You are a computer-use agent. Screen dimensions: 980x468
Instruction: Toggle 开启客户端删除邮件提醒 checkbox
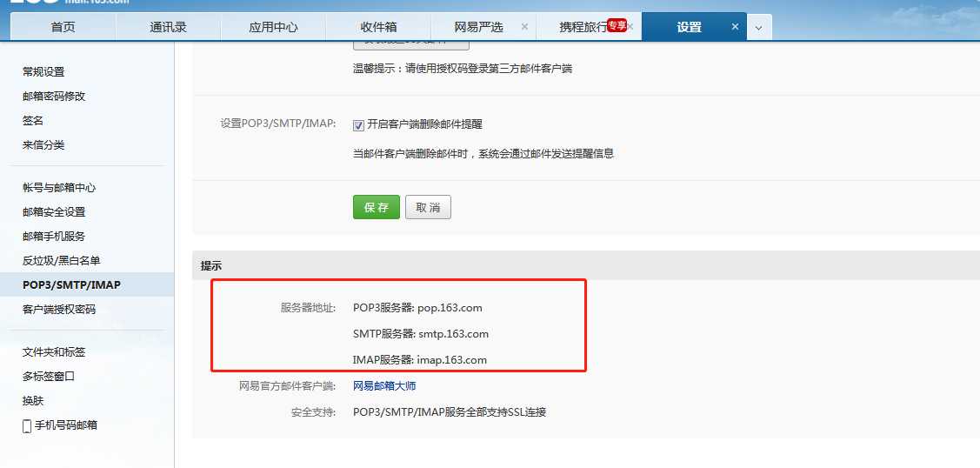coord(359,125)
